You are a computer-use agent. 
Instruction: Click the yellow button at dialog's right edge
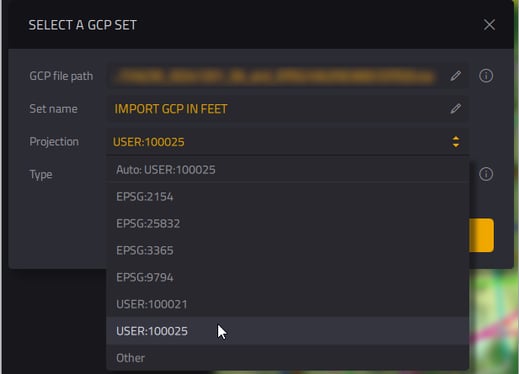(x=481, y=235)
